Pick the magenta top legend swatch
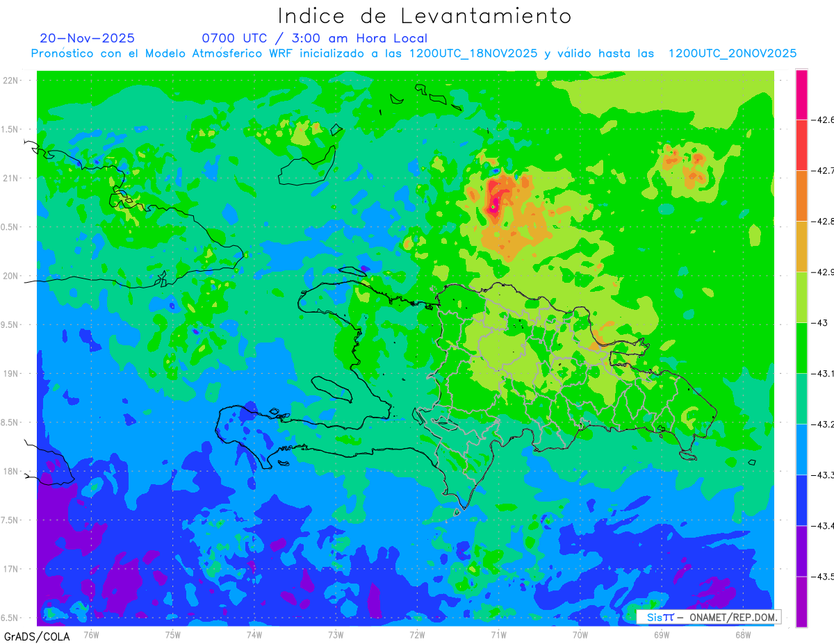The width and height of the screenshot is (834, 644). coord(801,94)
